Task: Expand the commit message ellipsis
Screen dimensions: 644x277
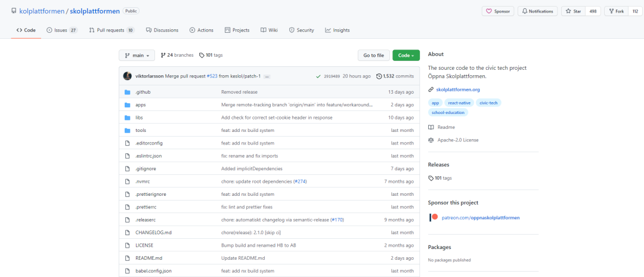Action: point(267,76)
